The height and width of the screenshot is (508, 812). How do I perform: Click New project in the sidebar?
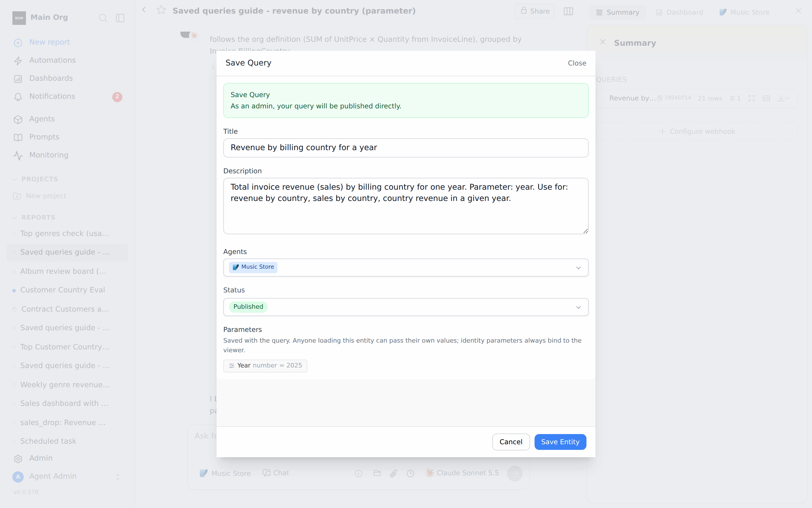(x=39, y=196)
